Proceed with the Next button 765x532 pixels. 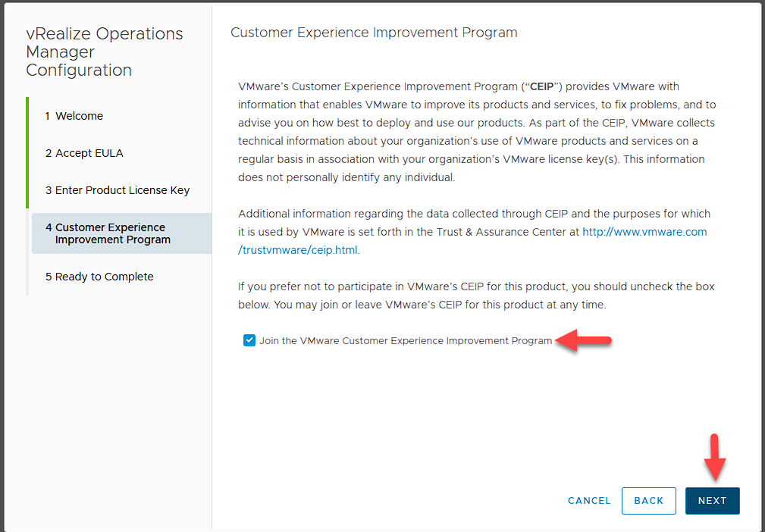click(712, 501)
